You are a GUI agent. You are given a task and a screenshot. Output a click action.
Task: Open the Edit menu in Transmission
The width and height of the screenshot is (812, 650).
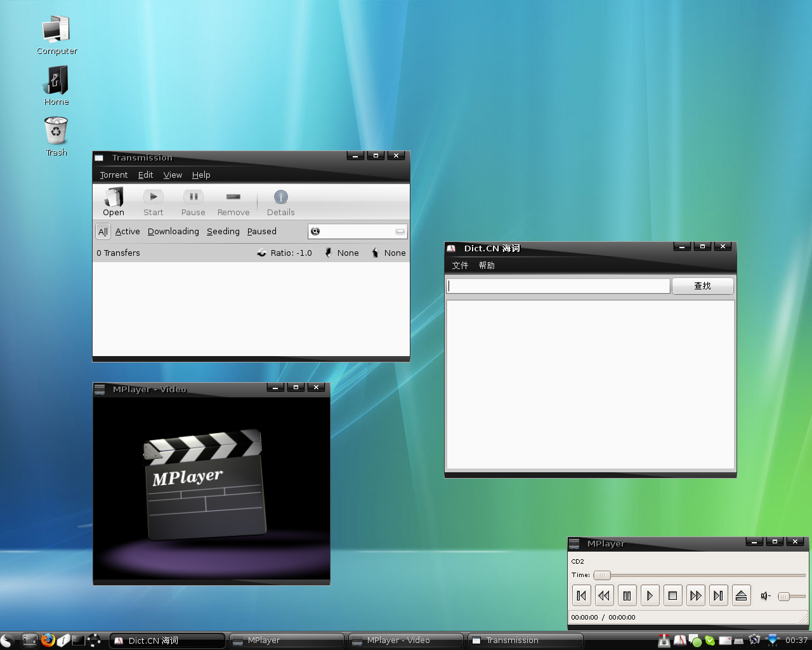point(145,175)
